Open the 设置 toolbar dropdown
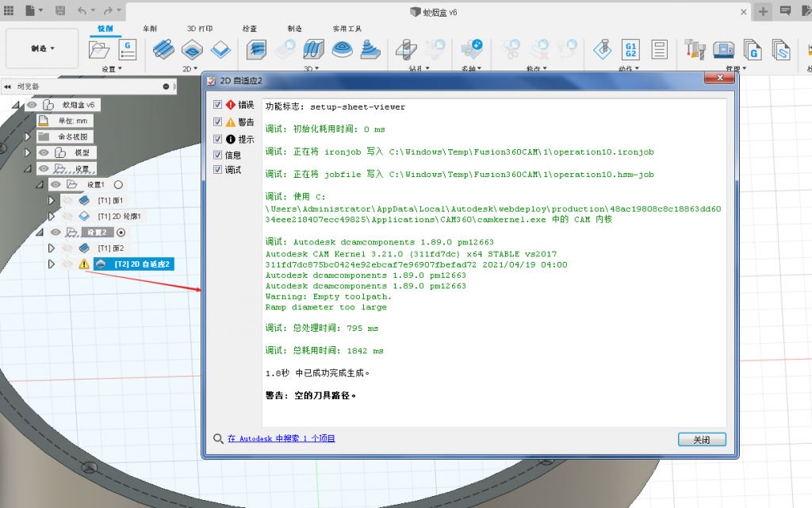This screenshot has width=812, height=508. pyautogui.click(x=112, y=68)
